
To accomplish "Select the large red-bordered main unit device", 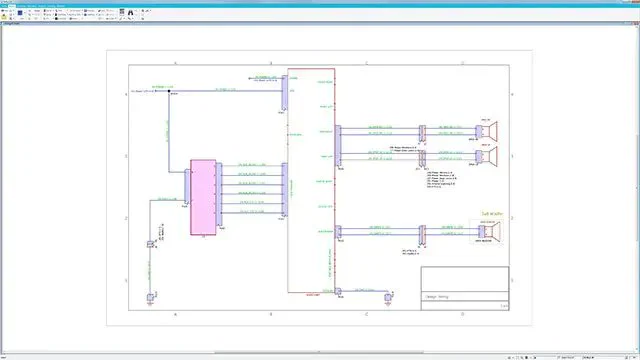I will click(311, 180).
